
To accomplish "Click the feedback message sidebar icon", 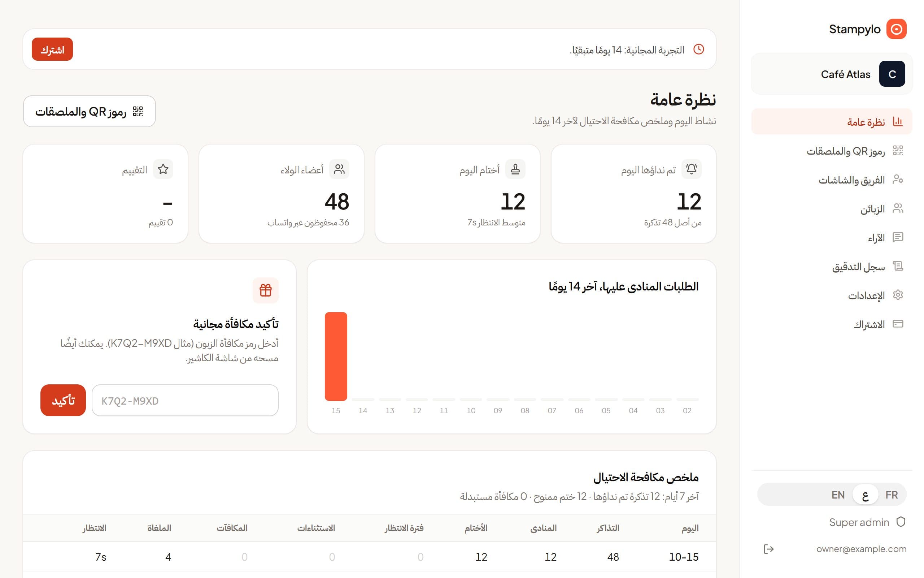I will [898, 237].
